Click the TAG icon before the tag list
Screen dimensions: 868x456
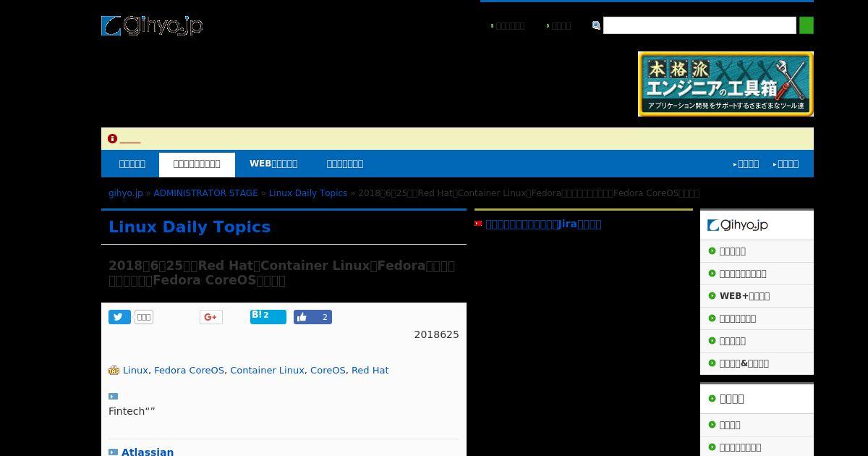coord(114,371)
